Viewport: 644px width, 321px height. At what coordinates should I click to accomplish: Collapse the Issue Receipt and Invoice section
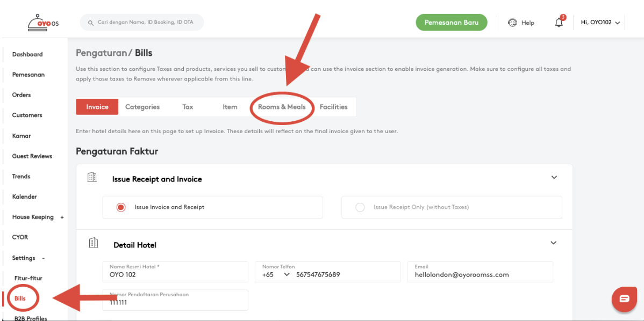(554, 178)
